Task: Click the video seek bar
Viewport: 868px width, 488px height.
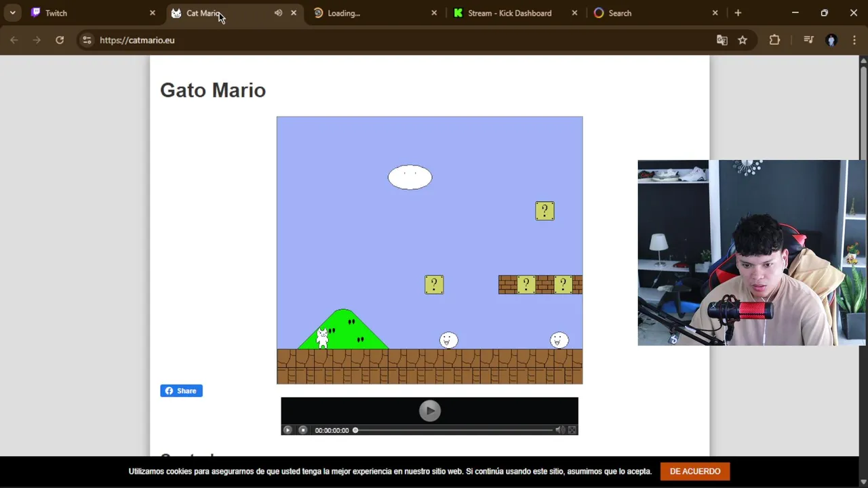Action: point(453,430)
